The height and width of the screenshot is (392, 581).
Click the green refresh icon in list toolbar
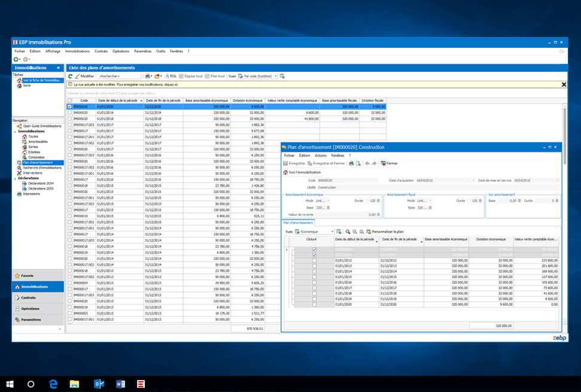70,76
